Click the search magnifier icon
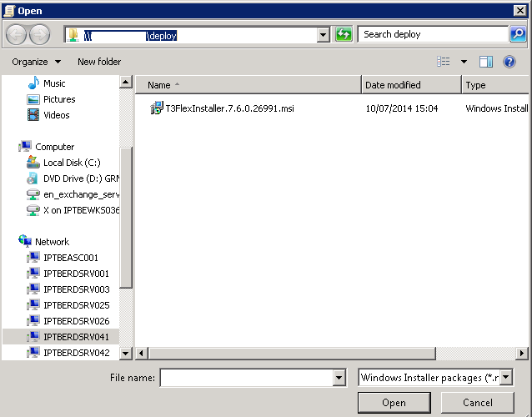Viewport: 532px width, 417px height. pyautogui.click(x=518, y=34)
